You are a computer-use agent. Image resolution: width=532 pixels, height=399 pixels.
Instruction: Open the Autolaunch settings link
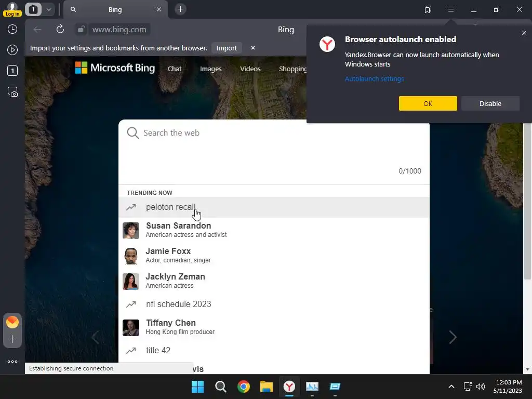pyautogui.click(x=374, y=79)
